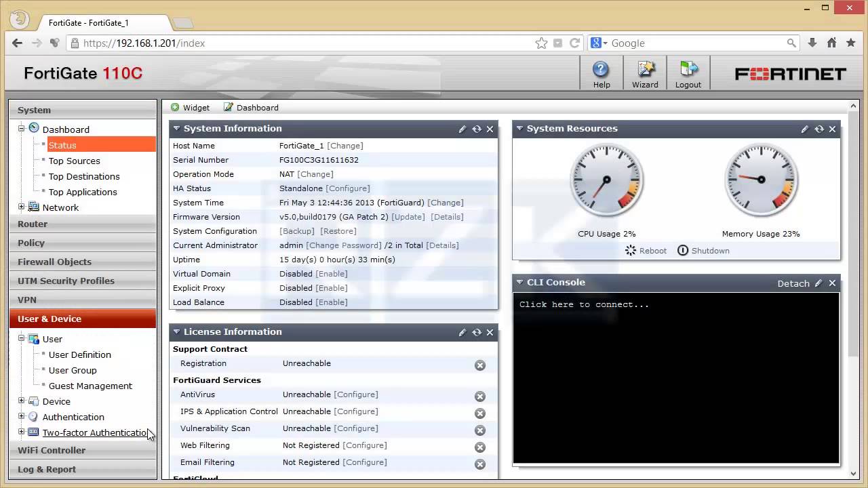The height and width of the screenshot is (488, 868).
Task: Click the Logout icon
Action: coord(688,74)
